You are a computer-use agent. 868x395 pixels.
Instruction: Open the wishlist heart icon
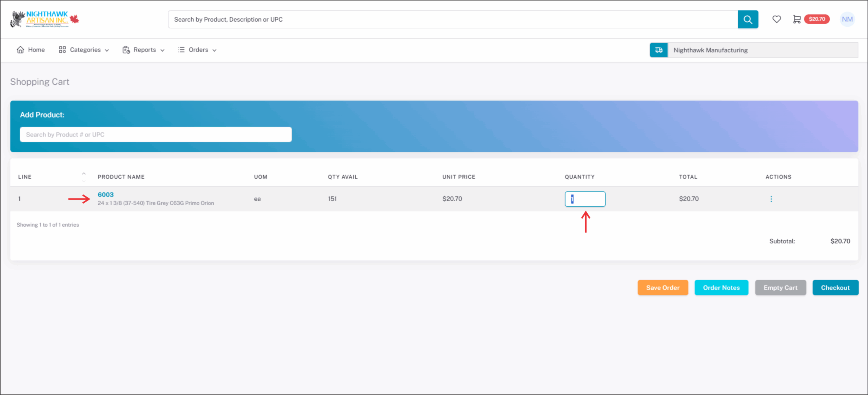point(776,19)
